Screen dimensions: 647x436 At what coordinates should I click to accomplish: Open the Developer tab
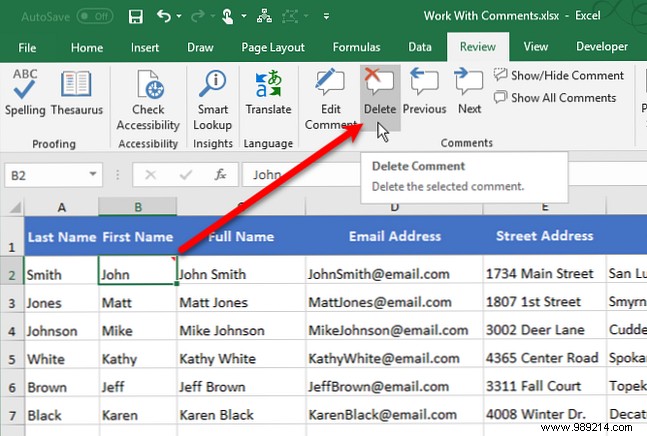click(602, 47)
